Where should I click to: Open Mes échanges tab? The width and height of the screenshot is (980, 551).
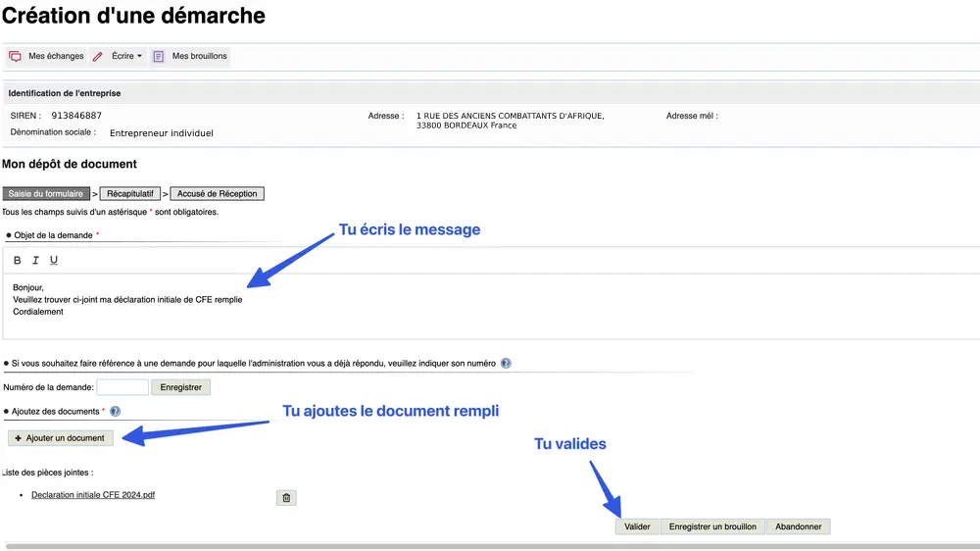tap(46, 56)
